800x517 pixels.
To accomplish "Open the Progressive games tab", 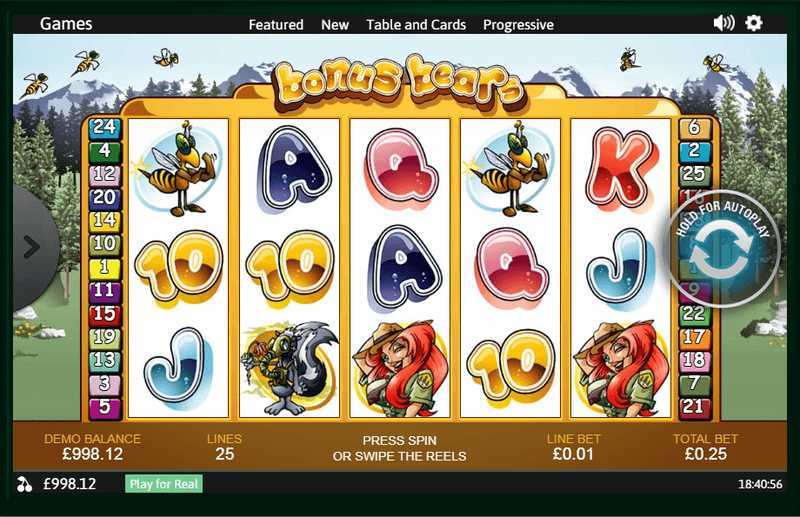I will click(x=518, y=24).
